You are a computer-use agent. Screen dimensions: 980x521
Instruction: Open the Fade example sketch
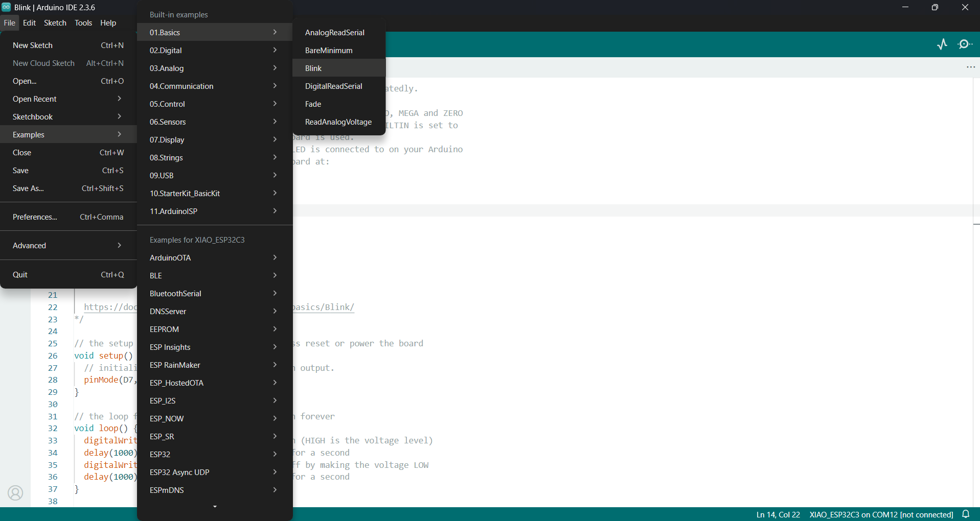pyautogui.click(x=339, y=104)
